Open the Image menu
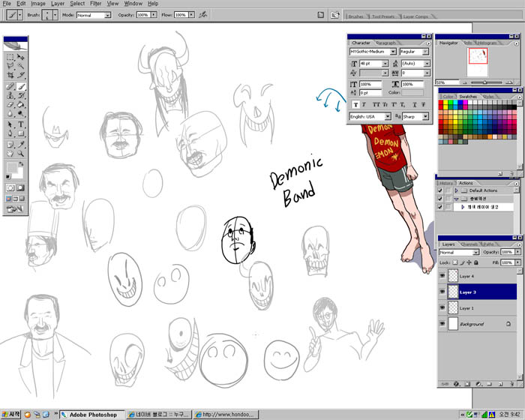 click(x=38, y=3)
